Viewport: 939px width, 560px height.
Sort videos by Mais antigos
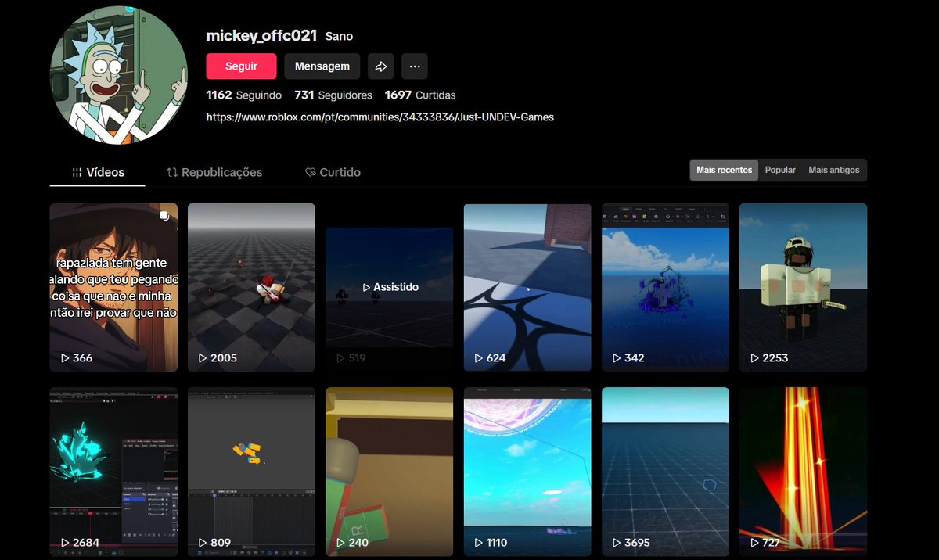(x=833, y=170)
